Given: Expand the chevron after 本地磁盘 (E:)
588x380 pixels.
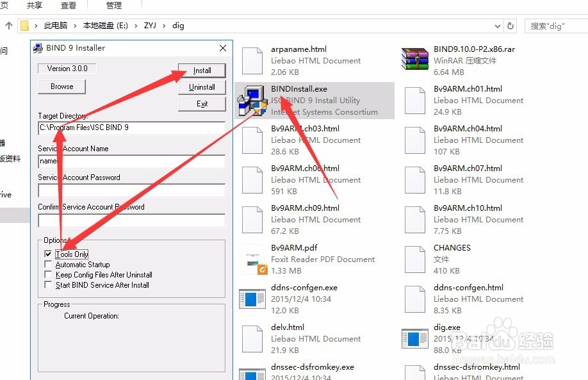Looking at the screenshot, I should [136, 26].
